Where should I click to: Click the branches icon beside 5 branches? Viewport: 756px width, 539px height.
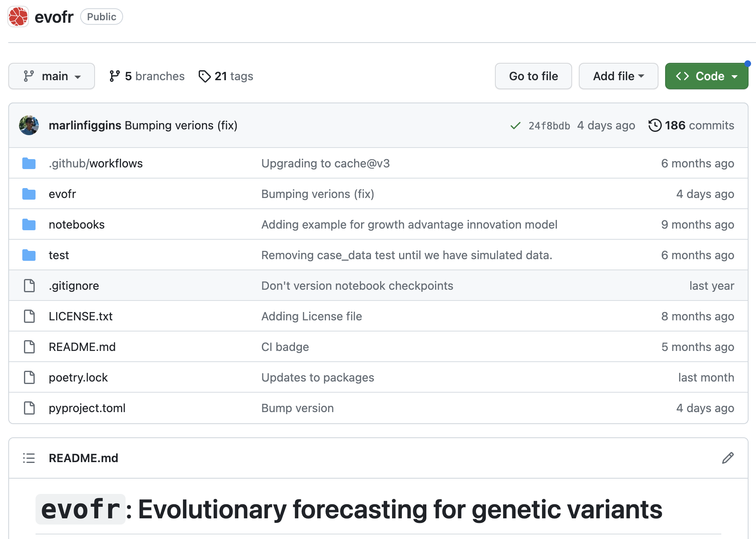114,76
